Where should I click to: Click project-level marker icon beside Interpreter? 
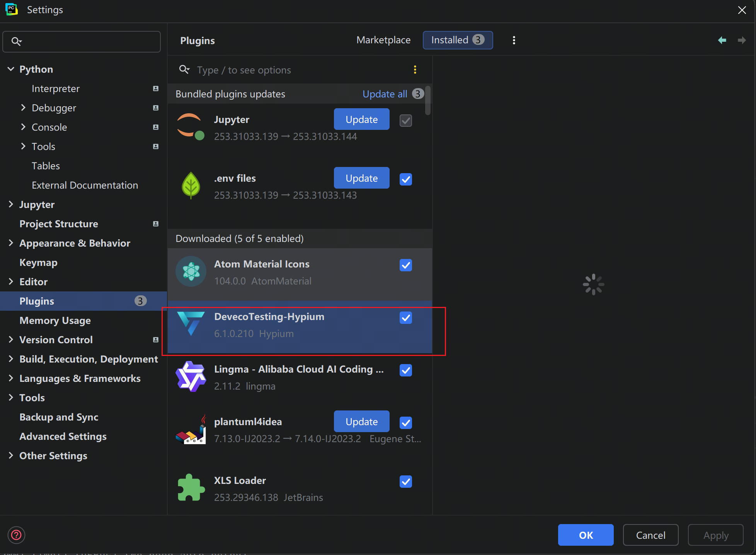click(156, 89)
